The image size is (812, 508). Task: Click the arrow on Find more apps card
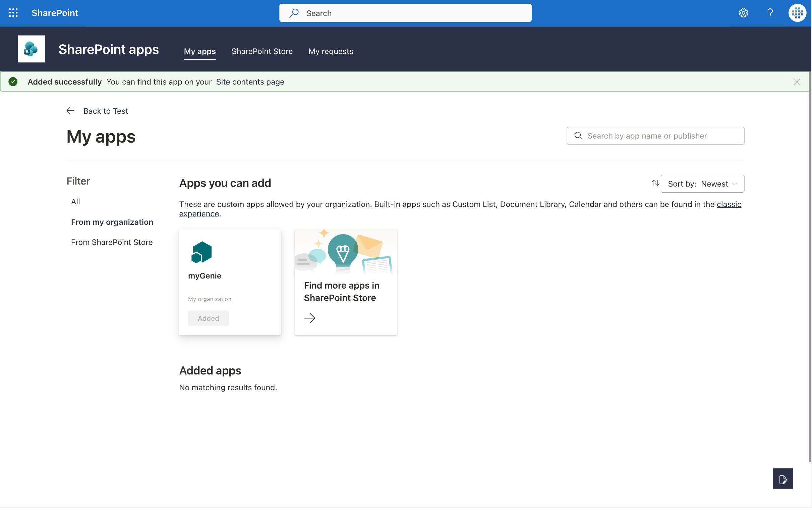[309, 318]
